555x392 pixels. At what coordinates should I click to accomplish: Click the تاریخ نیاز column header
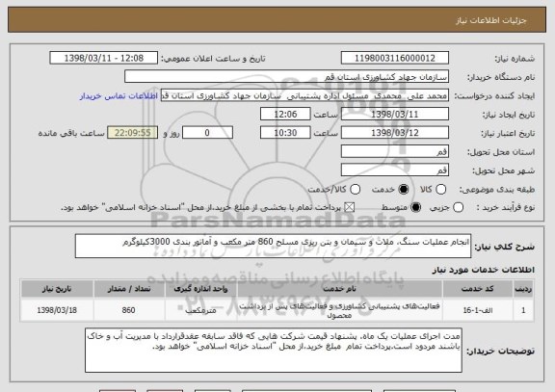point(57,289)
